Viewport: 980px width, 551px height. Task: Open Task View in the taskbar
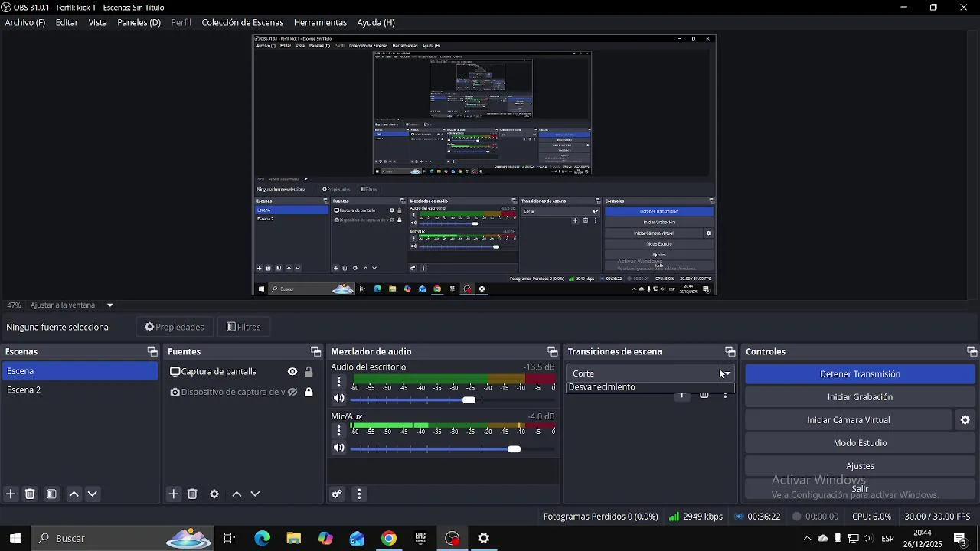click(x=230, y=539)
